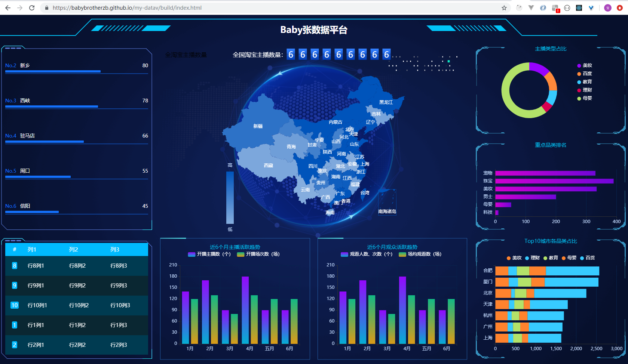Bookmark this page with the star icon
This screenshot has height=364, width=628.
tap(504, 8)
